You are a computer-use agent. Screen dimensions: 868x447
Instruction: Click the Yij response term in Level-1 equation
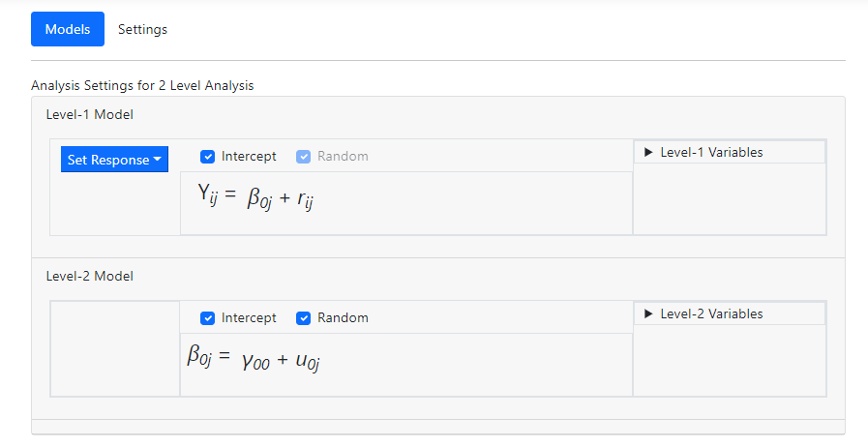209,195
